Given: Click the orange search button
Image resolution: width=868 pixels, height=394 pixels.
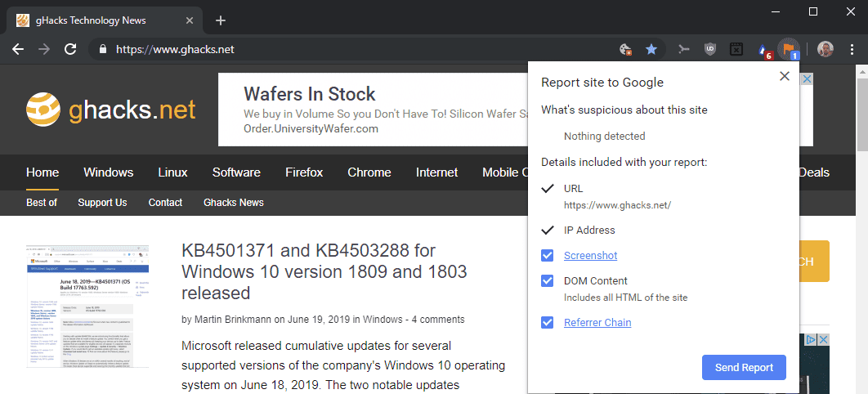Looking at the screenshot, I should click(814, 262).
